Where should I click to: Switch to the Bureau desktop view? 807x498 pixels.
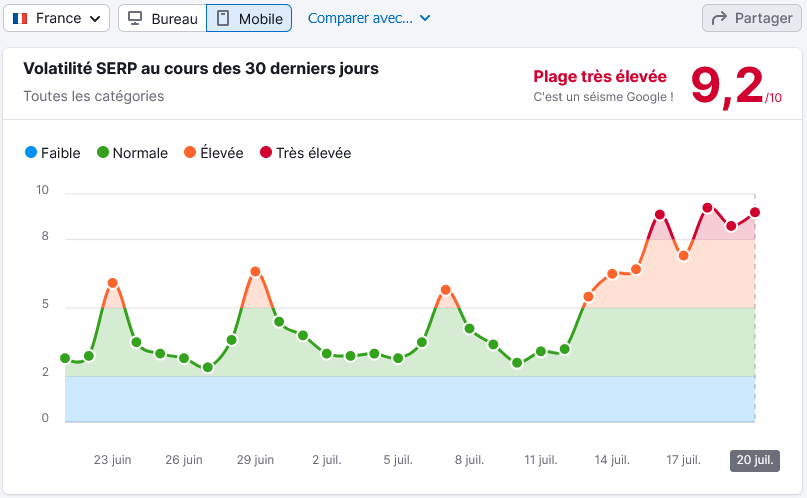pyautogui.click(x=163, y=19)
